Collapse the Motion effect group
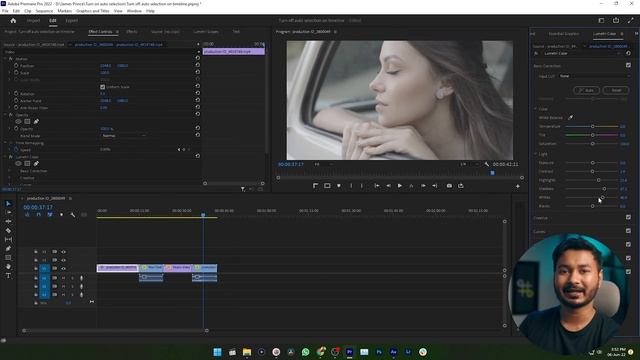The image size is (640, 360). tap(6, 59)
